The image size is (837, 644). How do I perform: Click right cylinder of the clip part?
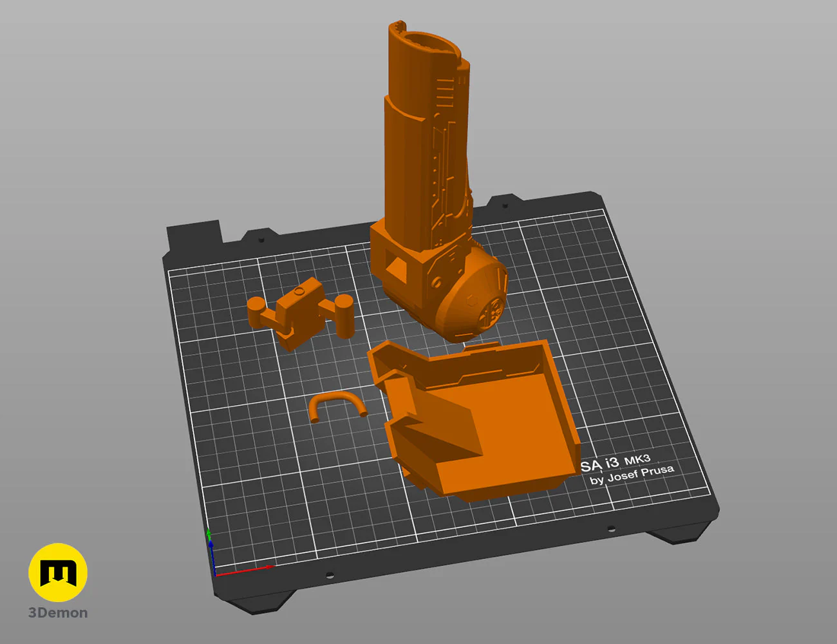click(344, 314)
